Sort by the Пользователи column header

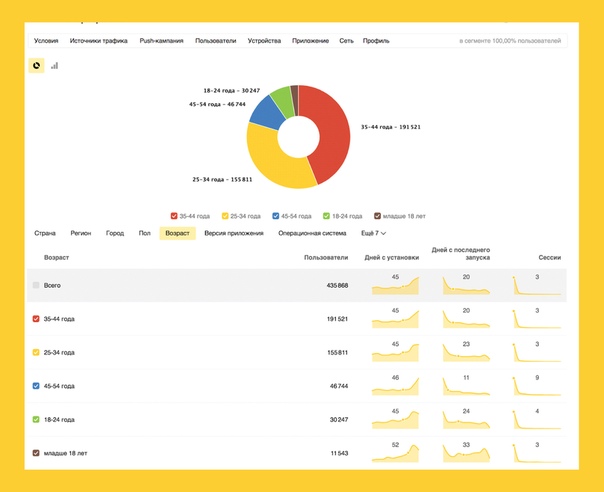[326, 257]
